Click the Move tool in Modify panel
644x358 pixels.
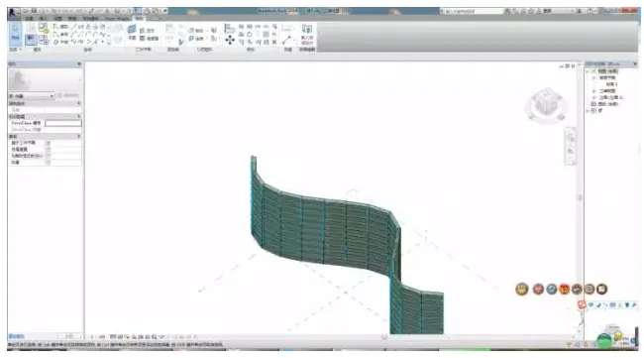pos(230,40)
